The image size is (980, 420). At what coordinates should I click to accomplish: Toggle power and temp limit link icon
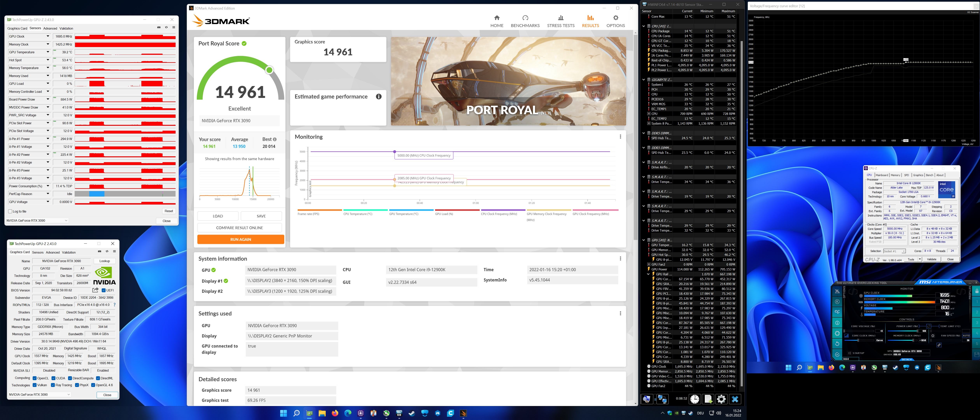point(929,326)
